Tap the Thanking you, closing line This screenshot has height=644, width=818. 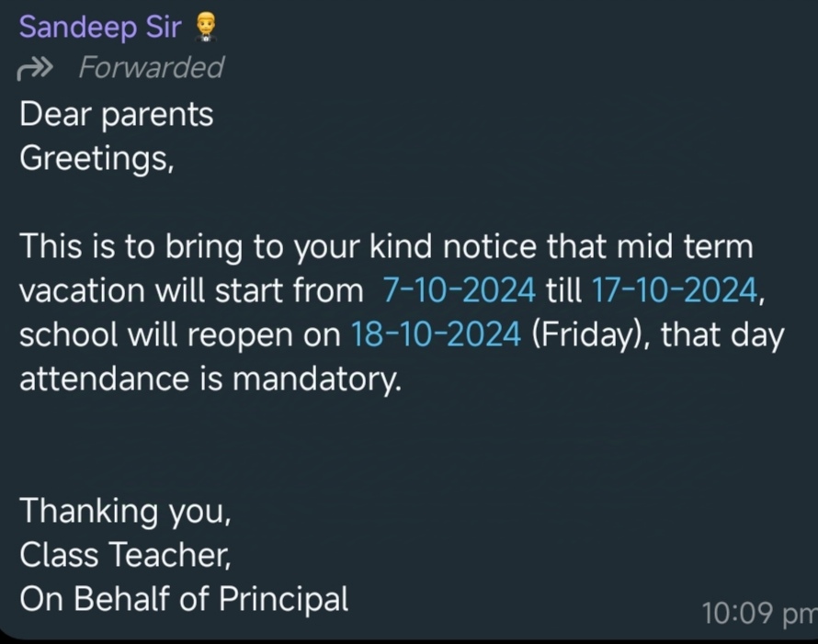pyautogui.click(x=125, y=511)
